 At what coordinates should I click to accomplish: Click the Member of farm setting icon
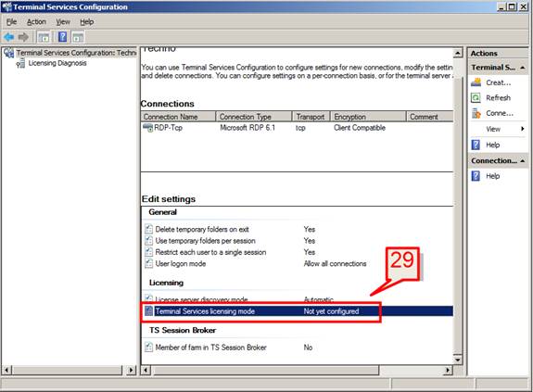point(148,348)
